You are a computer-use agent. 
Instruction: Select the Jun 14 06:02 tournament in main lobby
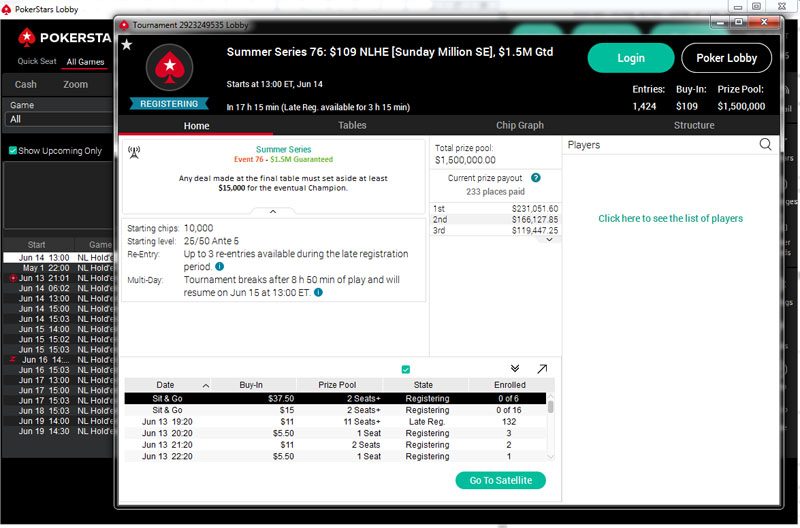click(x=59, y=288)
